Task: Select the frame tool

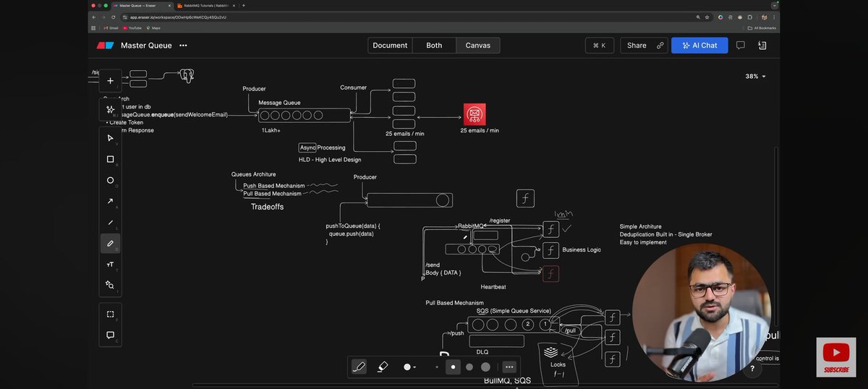Action: tap(110, 314)
